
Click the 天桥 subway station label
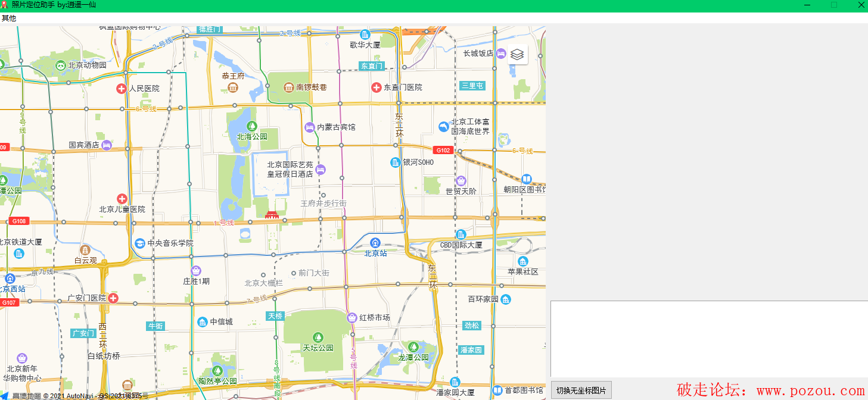click(x=275, y=316)
